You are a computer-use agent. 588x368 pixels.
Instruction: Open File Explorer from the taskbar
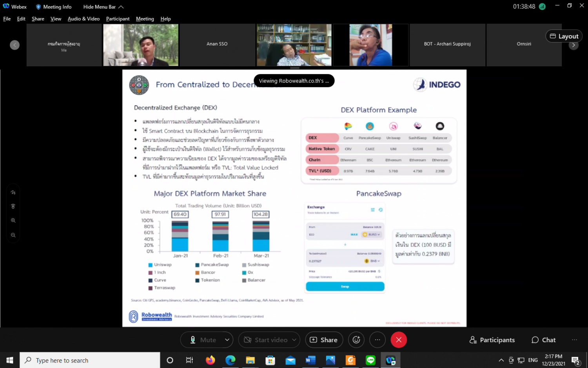point(250,360)
